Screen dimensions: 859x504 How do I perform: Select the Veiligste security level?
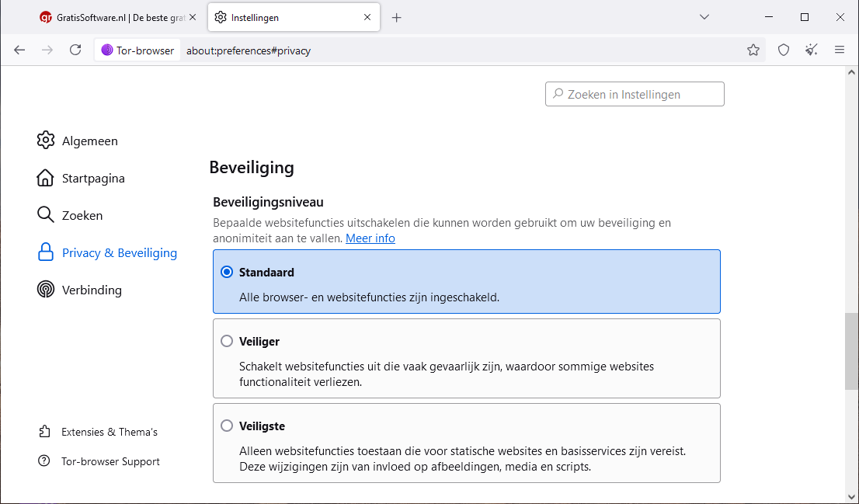click(227, 426)
